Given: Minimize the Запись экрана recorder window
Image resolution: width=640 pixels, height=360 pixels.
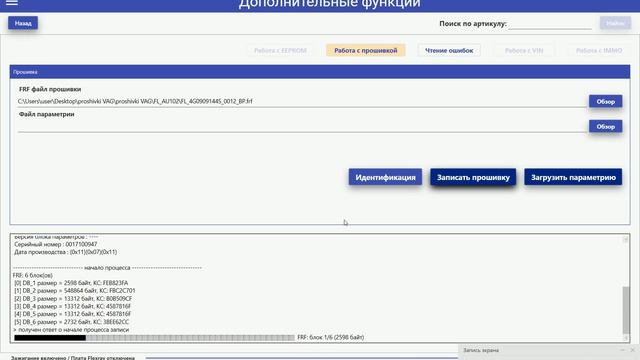Looking at the screenshot, I should pyautogui.click(x=622, y=350).
